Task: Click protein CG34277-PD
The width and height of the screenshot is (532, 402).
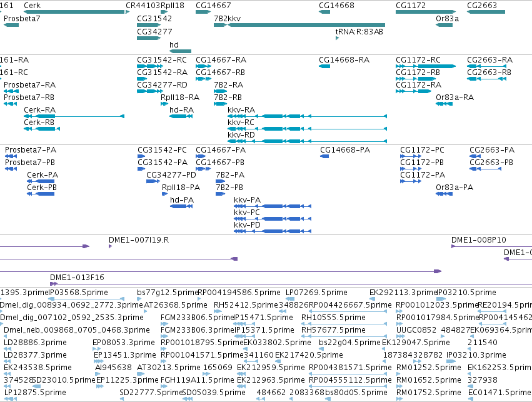Action: [153, 181]
